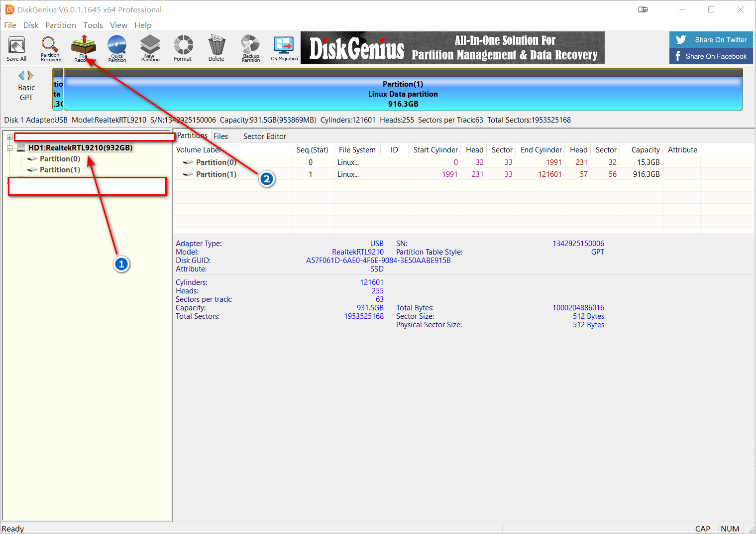The height and width of the screenshot is (534, 756).
Task: Collapse the HD1:RealtekRTL9210 tree node
Action: tap(9, 148)
